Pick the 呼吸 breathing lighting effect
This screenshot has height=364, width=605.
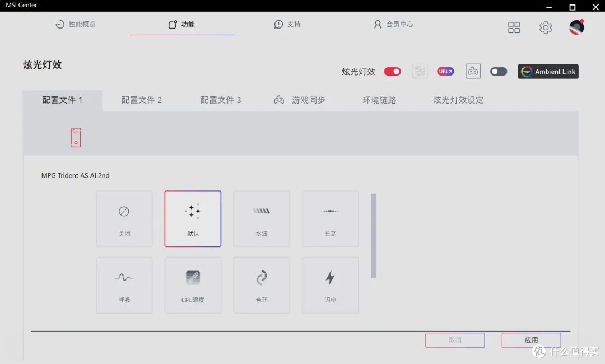coord(124,285)
